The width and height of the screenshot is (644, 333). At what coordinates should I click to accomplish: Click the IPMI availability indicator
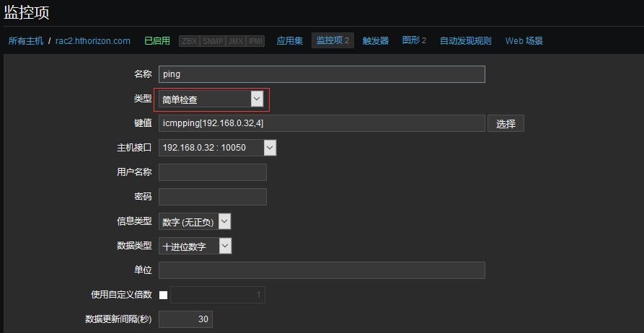255,41
